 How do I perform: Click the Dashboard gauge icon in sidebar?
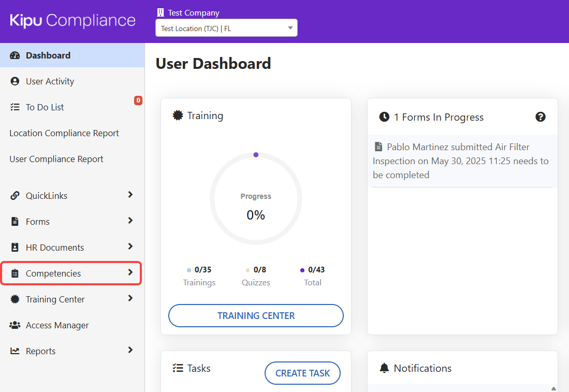[15, 55]
